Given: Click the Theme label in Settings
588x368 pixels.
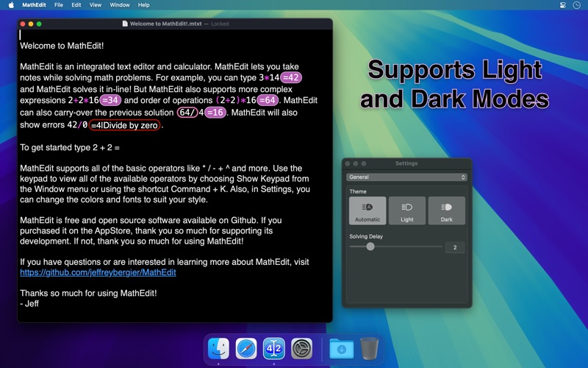Looking at the screenshot, I should [358, 191].
